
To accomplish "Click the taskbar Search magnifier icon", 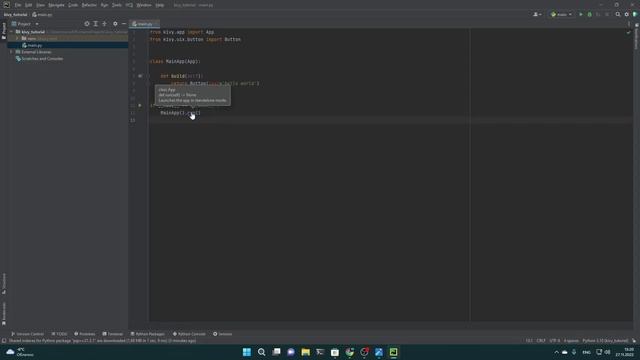I will (262, 352).
